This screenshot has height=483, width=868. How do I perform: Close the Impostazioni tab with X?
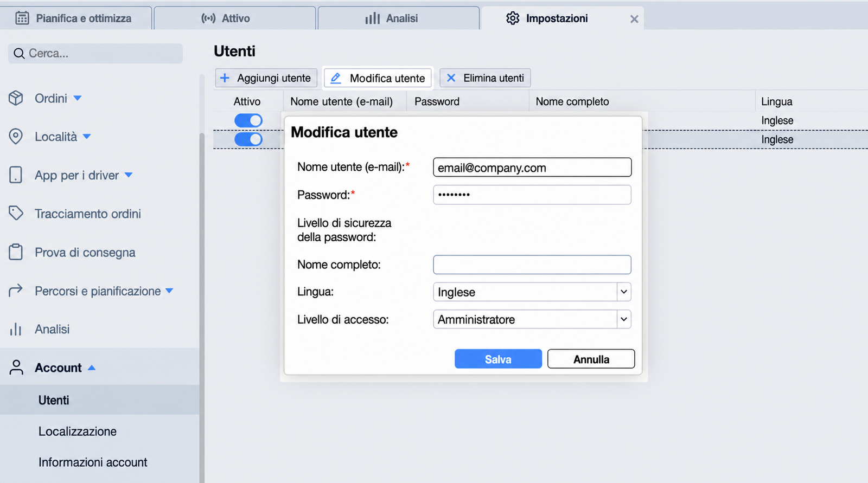click(x=634, y=19)
